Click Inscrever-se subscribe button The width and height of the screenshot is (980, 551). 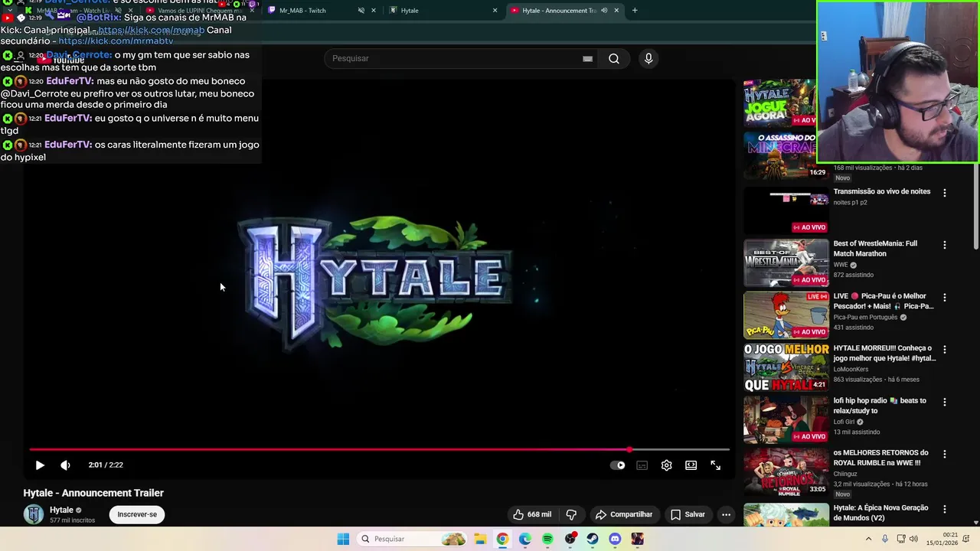(x=137, y=514)
